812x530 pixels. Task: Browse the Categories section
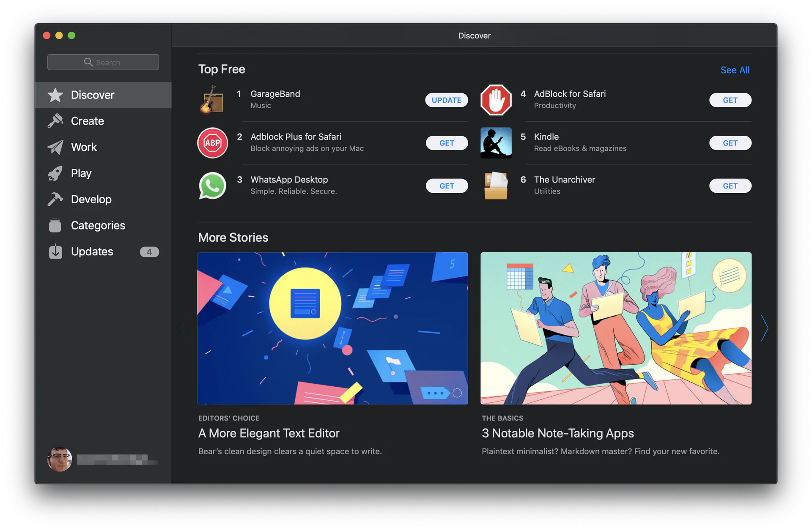103,225
